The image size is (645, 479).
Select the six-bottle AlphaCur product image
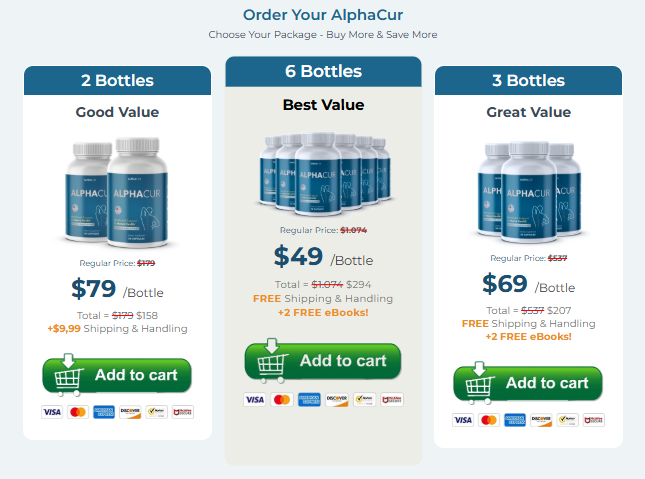(x=325, y=174)
